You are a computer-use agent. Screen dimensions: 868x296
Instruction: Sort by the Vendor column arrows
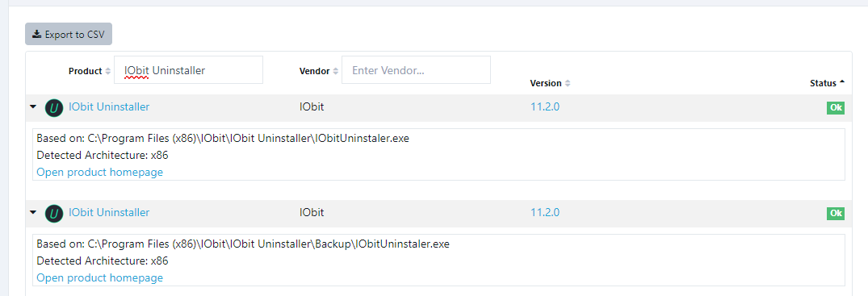[x=335, y=71]
